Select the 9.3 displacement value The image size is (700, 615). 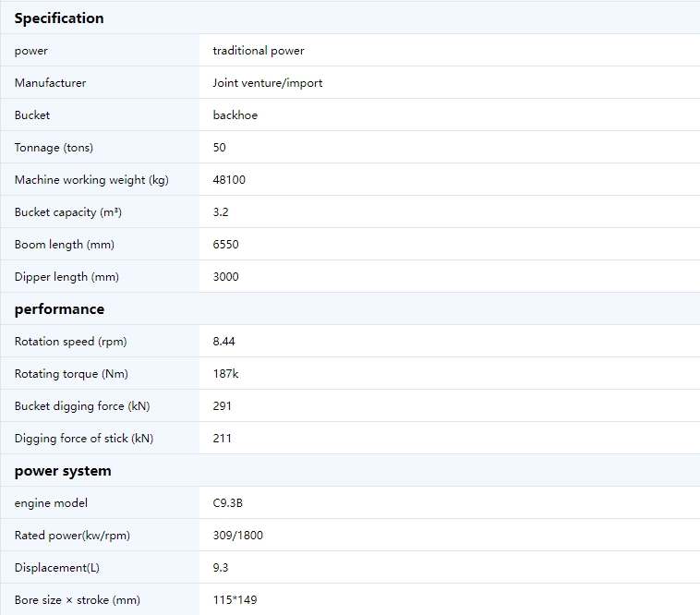(x=221, y=568)
